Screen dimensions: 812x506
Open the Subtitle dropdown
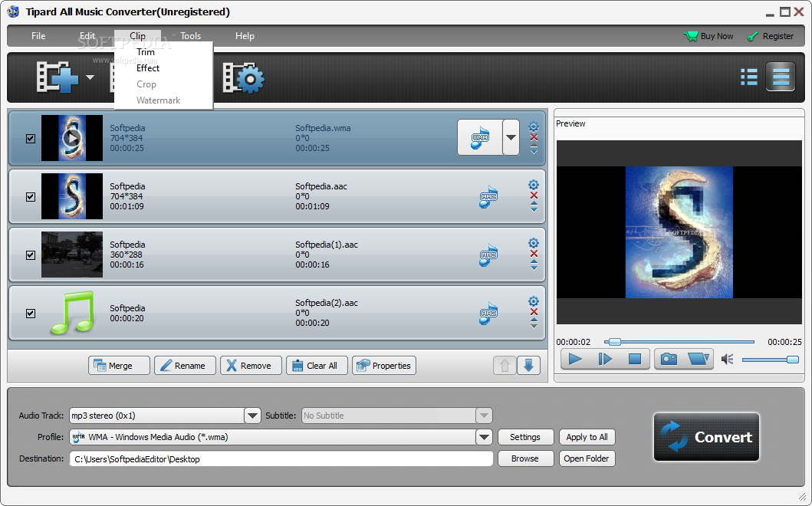(484, 416)
